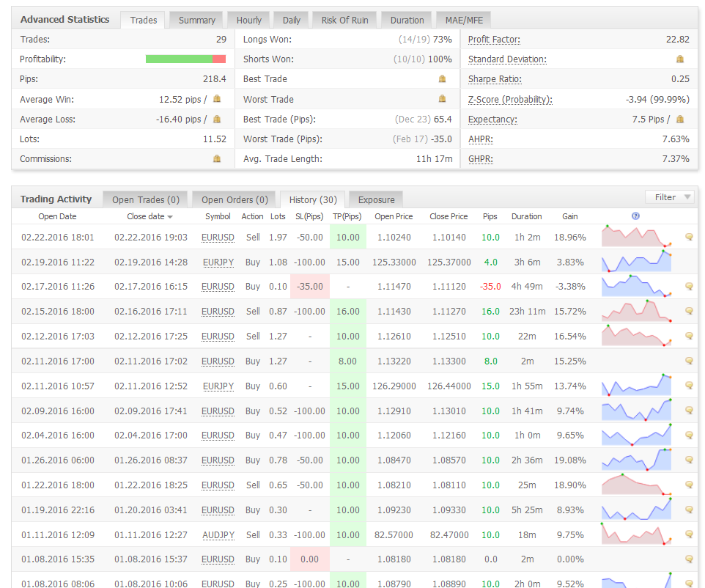Open the EURJPY symbol link dated 02.19.2016
Image resolution: width=705 pixels, height=588 pixels.
(x=218, y=262)
